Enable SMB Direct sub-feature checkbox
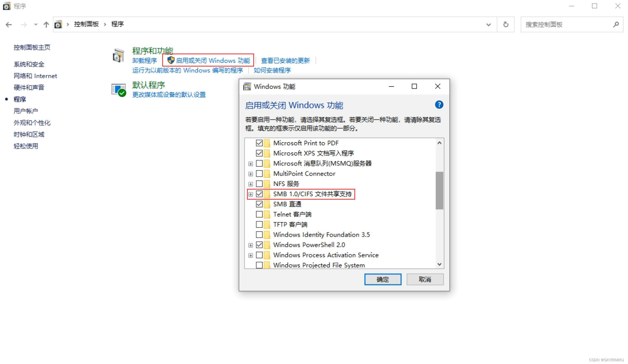The image size is (628, 364). [x=259, y=204]
